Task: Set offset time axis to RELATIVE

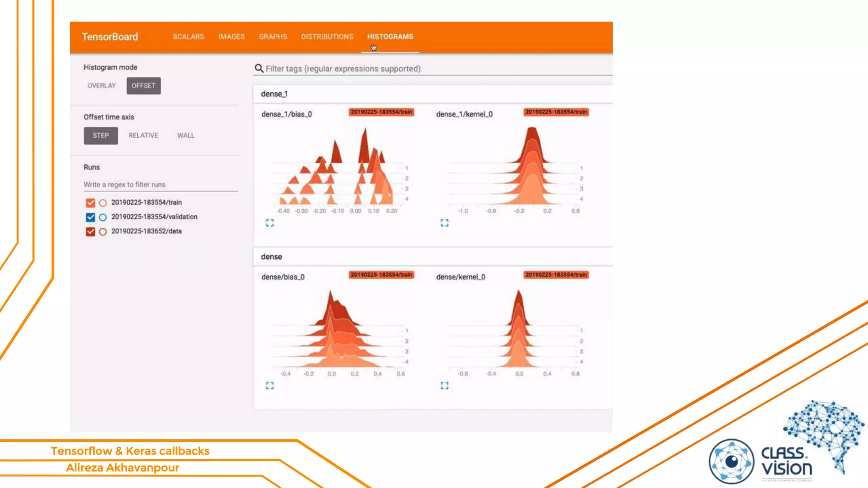Action: tap(143, 136)
